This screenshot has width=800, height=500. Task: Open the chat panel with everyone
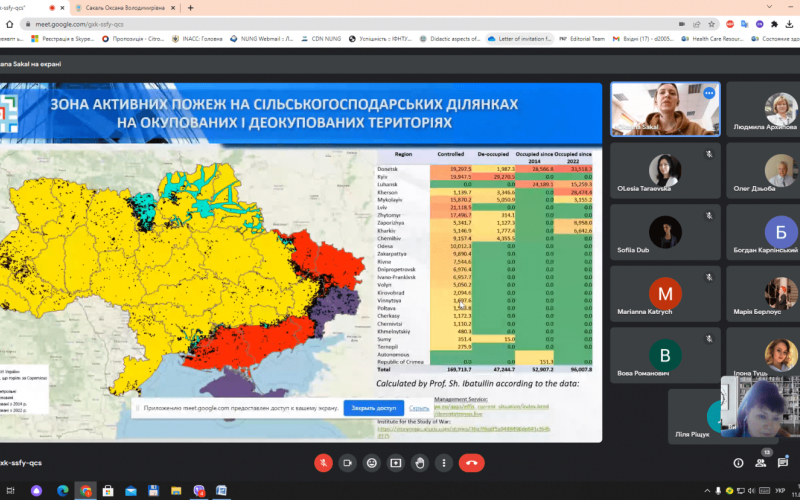783,463
